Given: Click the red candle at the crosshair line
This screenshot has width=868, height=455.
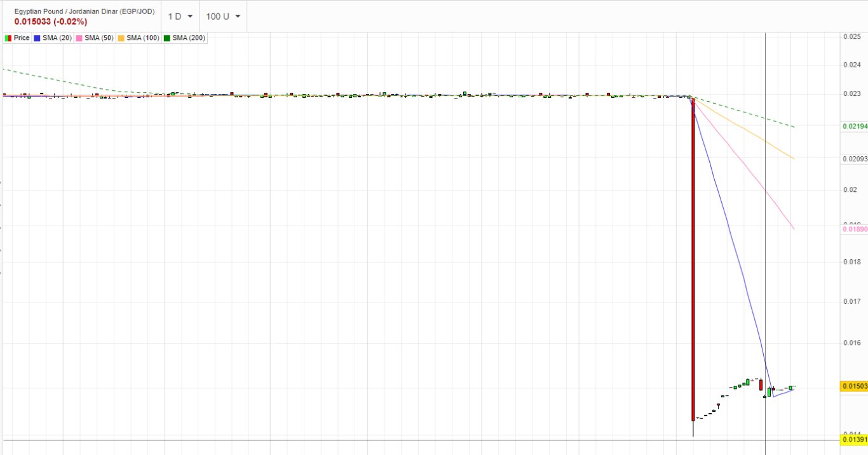Looking at the screenshot, I should click(761, 384).
